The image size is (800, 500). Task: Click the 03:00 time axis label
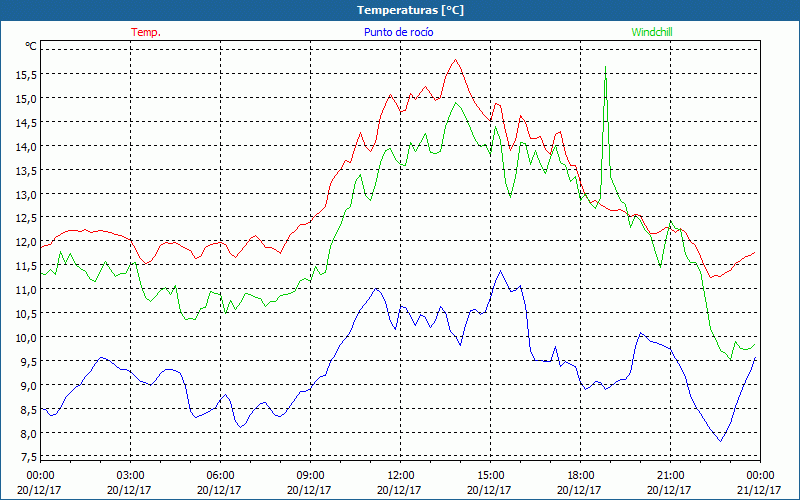131,476
